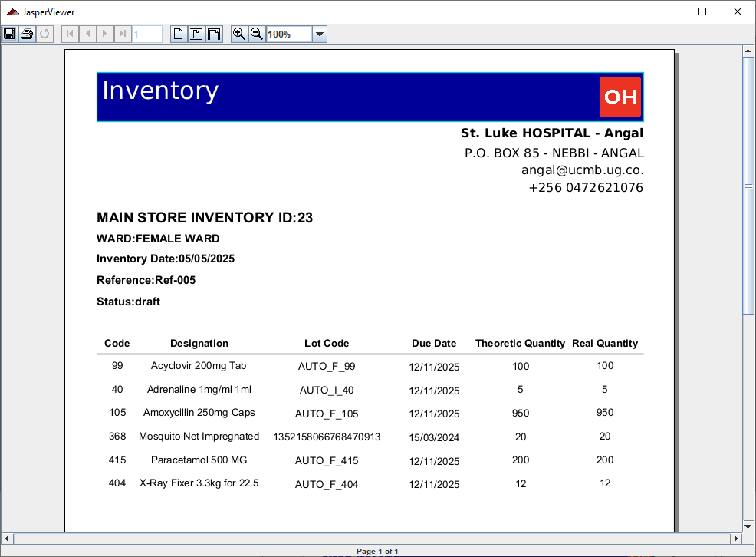Click the OH logo in the report header
756x557 pixels.
pyautogui.click(x=620, y=97)
